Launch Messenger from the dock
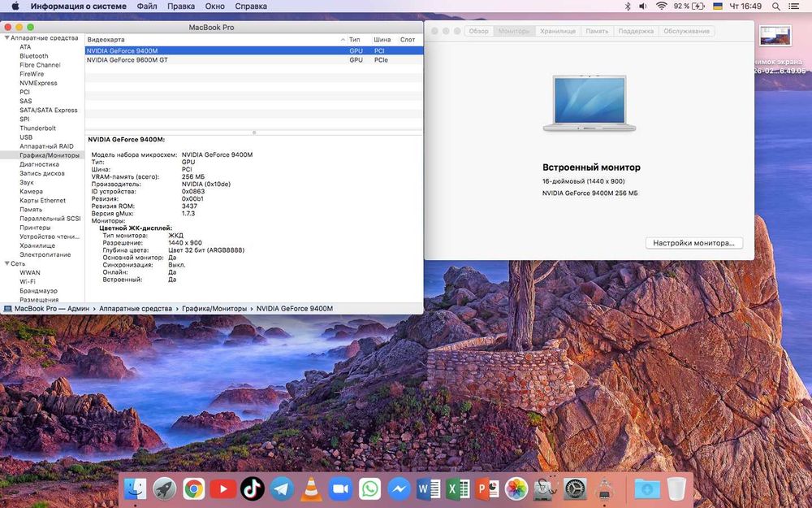This screenshot has height=508, width=812. [400, 488]
